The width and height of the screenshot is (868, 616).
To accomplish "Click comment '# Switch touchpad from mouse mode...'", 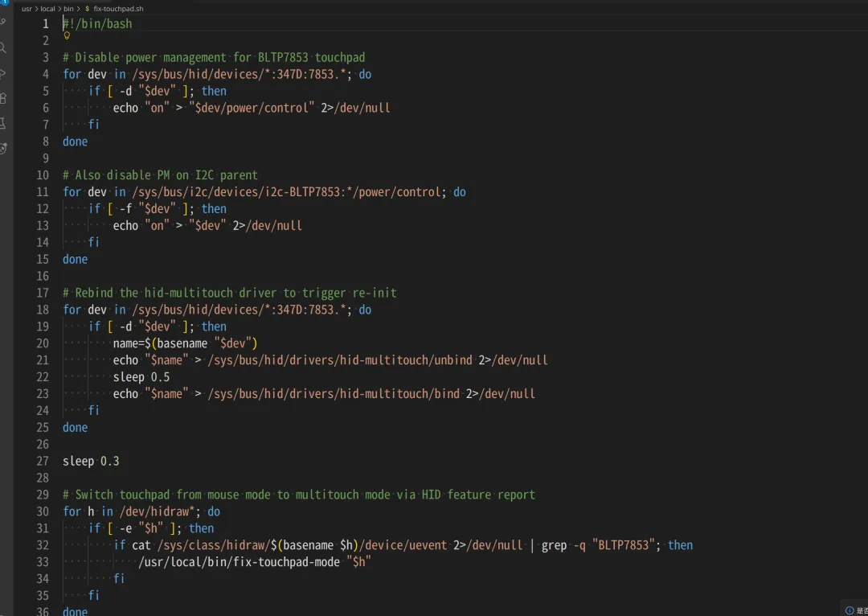I will point(299,495).
